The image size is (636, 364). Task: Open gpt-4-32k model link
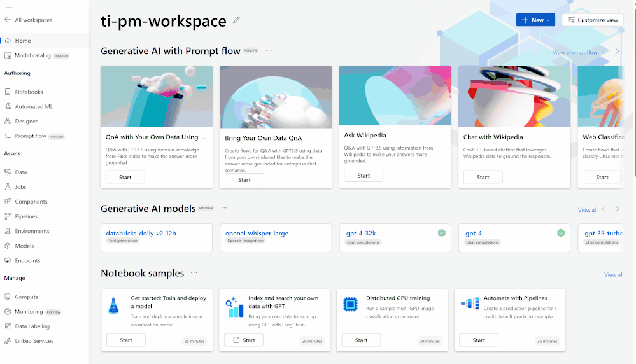click(360, 233)
